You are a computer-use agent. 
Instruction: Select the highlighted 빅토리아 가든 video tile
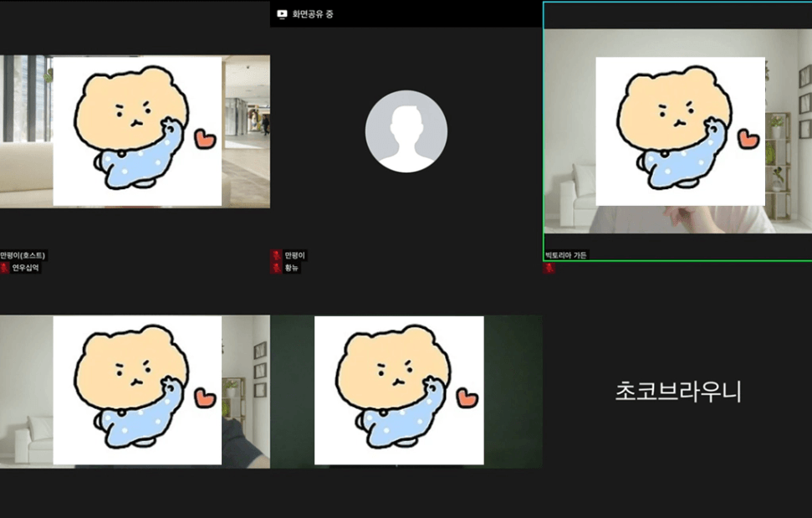click(x=678, y=131)
